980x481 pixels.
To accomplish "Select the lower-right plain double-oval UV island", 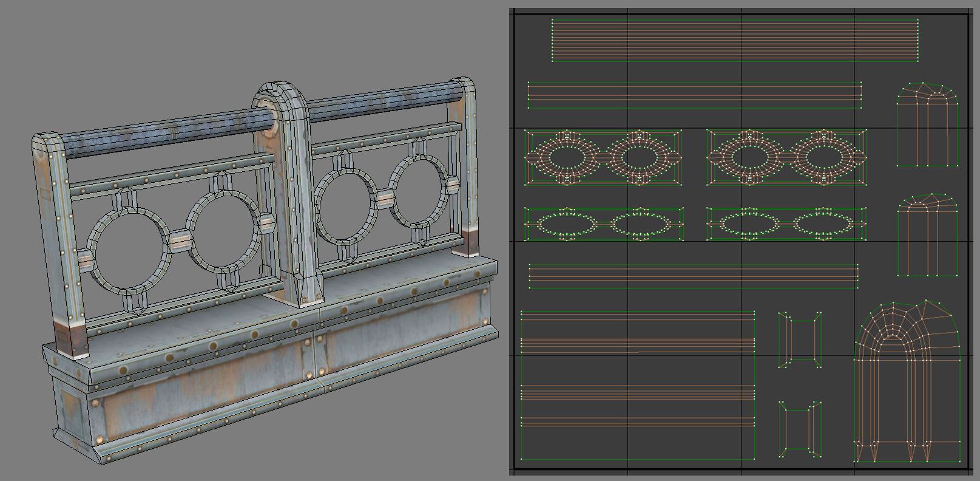I will tap(786, 224).
